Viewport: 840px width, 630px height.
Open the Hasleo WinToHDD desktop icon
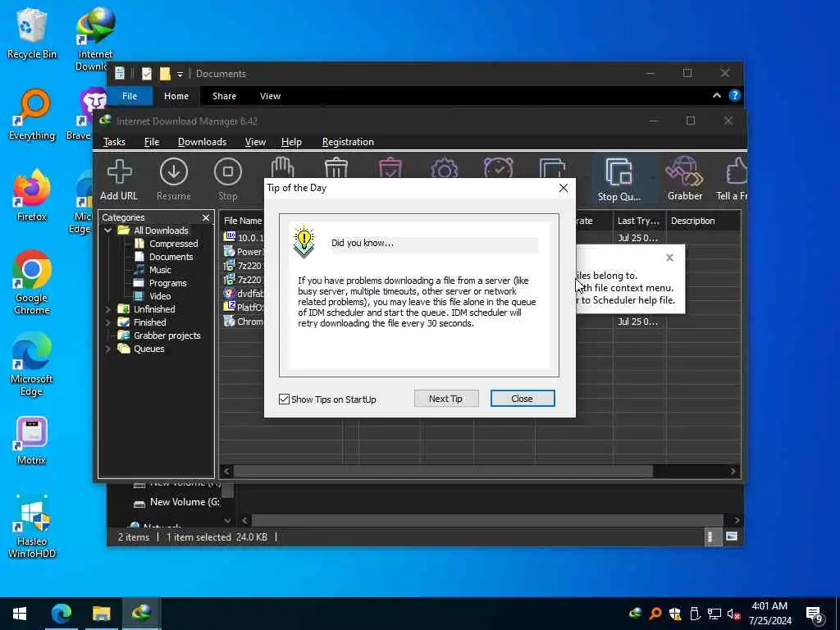click(x=32, y=527)
